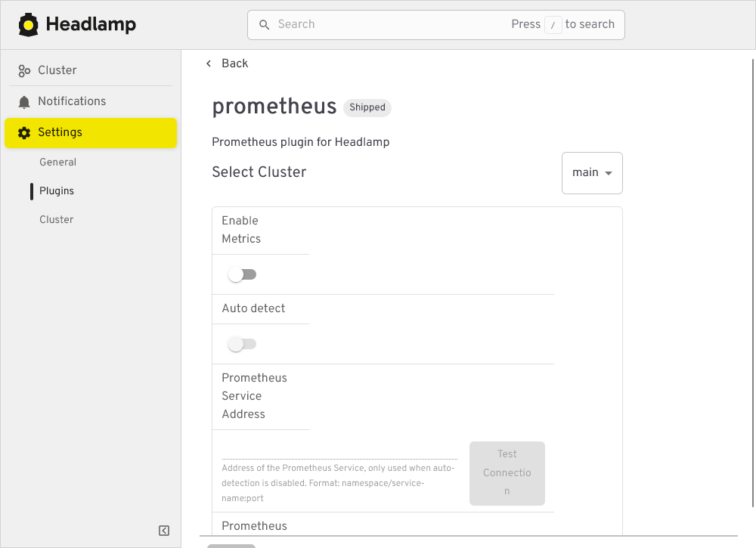Screen dimensions: 756x548
Task: Switch to the Plugins settings section
Action: (x=55, y=190)
